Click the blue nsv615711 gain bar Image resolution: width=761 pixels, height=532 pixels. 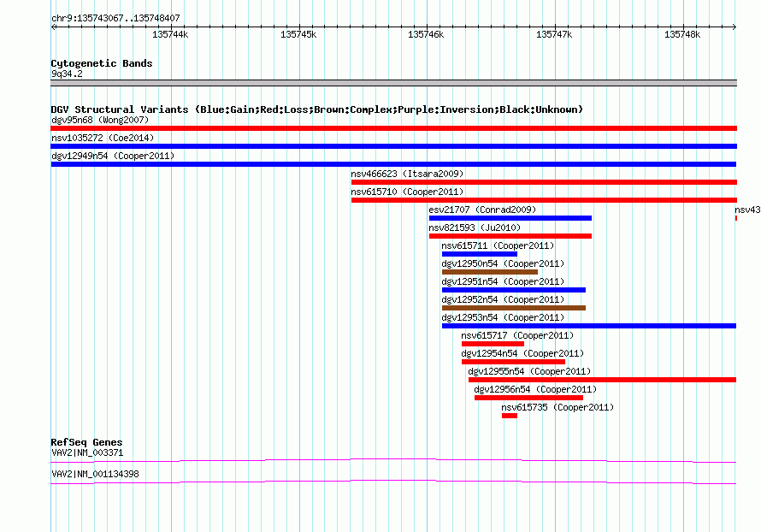pyautogui.click(x=480, y=254)
